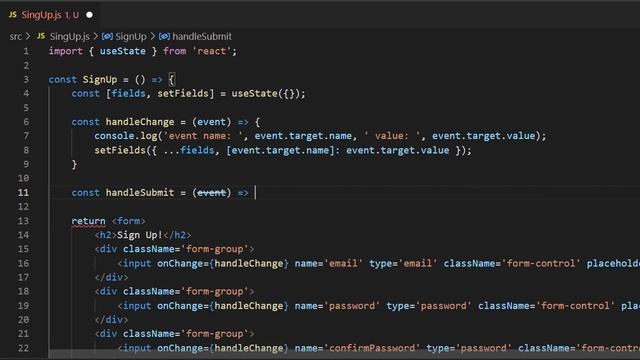Click 'handleSubmit' declaration on line 11
This screenshot has width=640, height=360.
point(140,193)
